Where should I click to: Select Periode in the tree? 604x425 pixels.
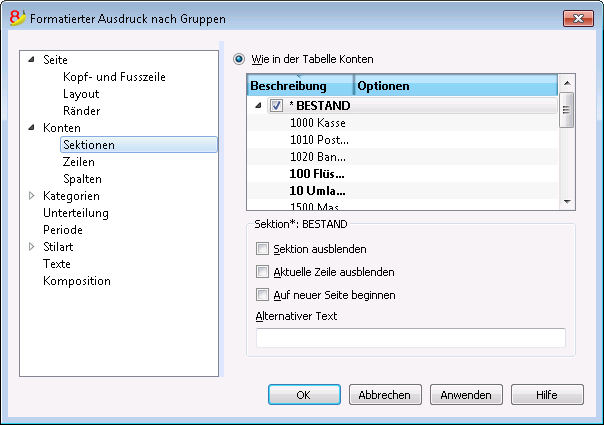pos(63,230)
